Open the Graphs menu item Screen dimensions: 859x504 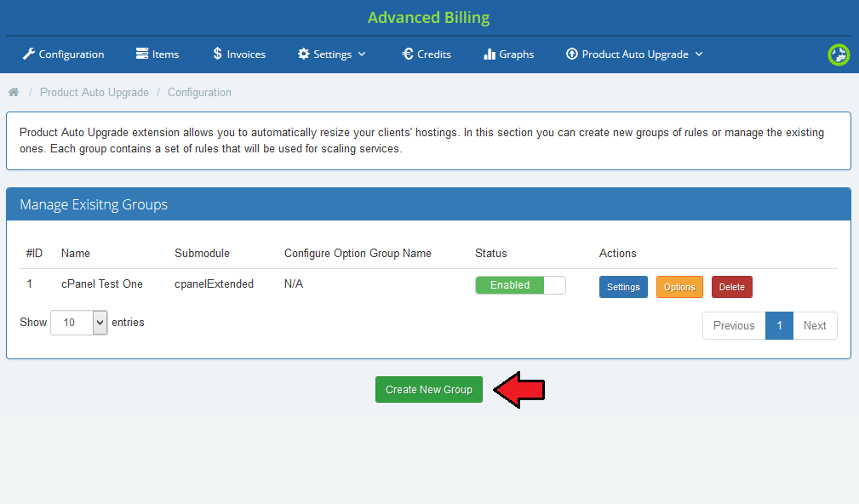click(x=508, y=54)
